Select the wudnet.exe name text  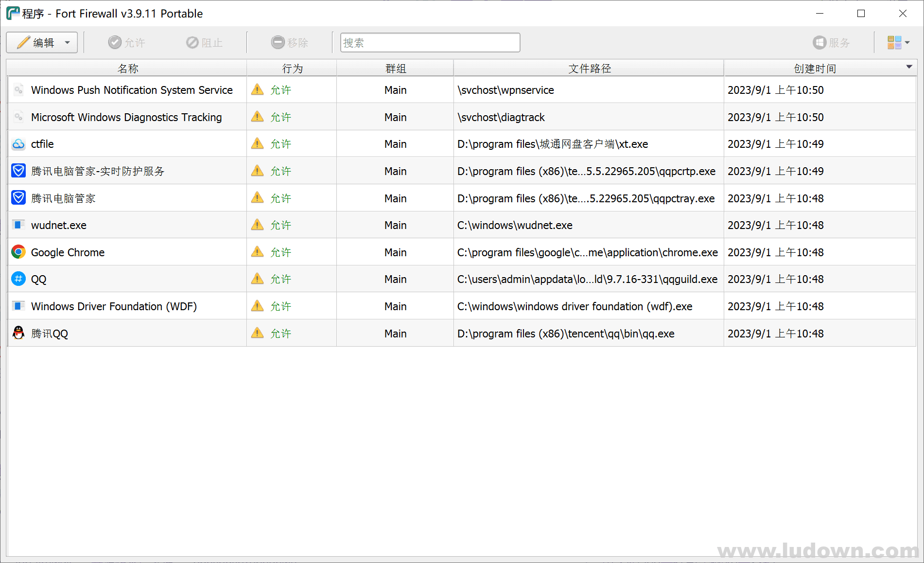click(x=59, y=225)
